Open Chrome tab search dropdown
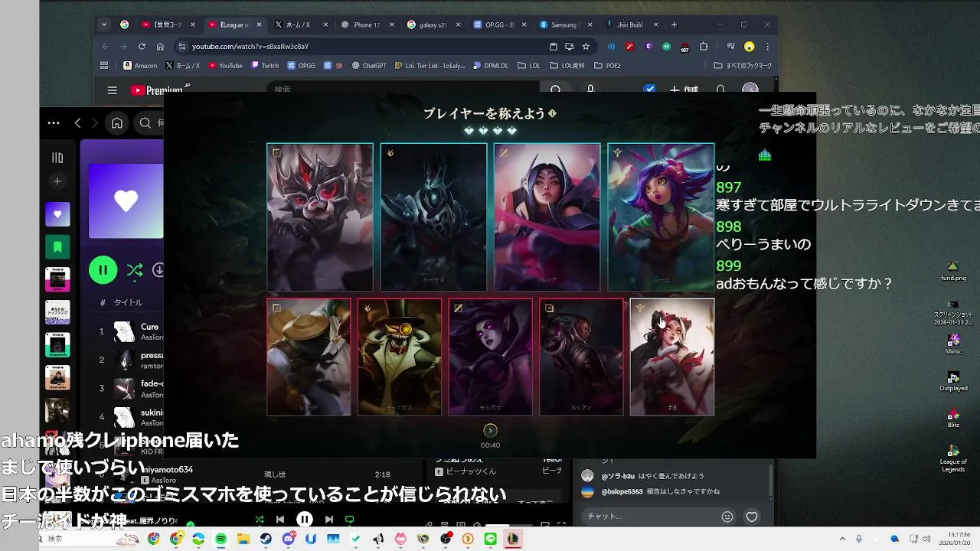This screenshot has width=980, height=551. [x=103, y=24]
